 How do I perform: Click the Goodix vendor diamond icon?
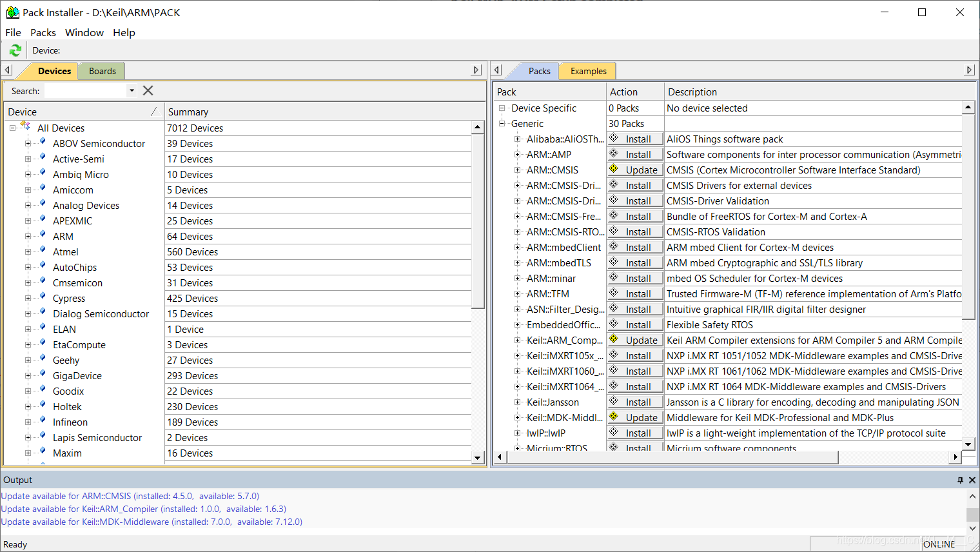coord(43,389)
